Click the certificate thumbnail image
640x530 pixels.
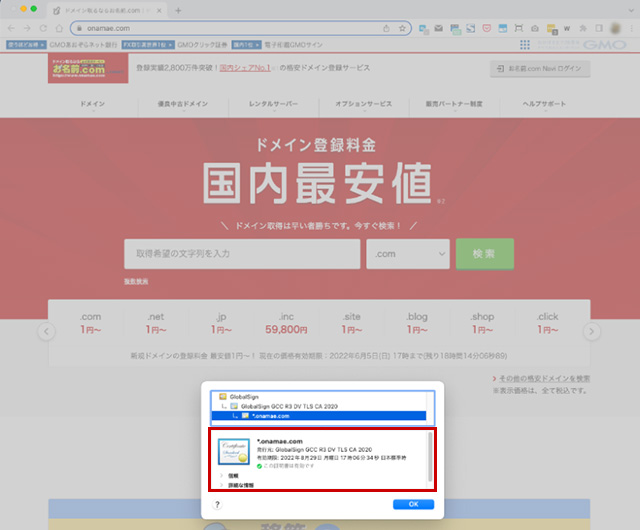tap(233, 452)
